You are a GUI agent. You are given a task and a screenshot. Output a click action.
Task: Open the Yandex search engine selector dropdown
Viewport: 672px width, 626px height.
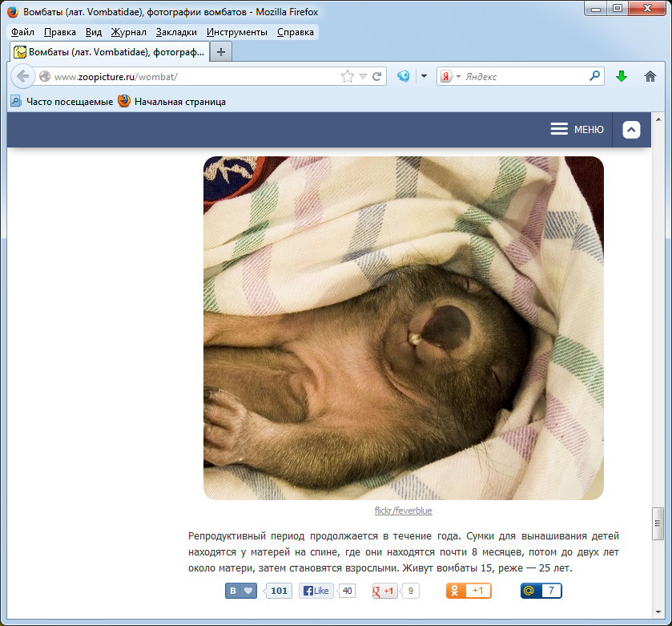(x=449, y=77)
